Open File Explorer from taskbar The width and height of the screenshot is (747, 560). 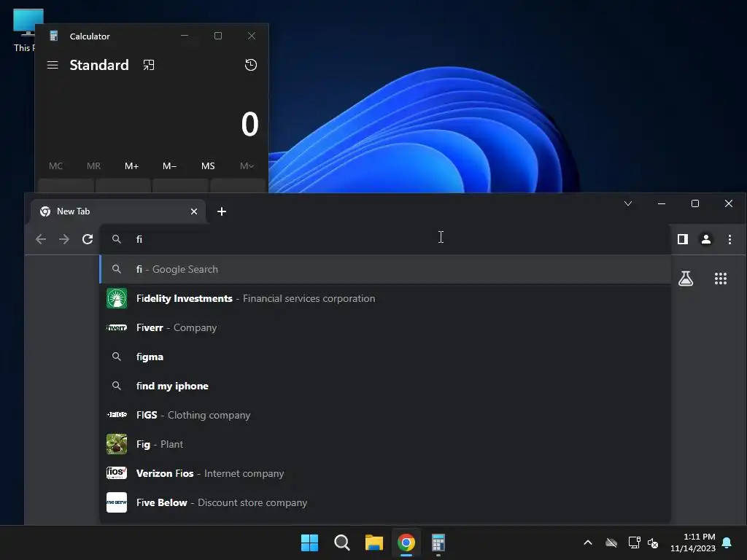(374, 542)
